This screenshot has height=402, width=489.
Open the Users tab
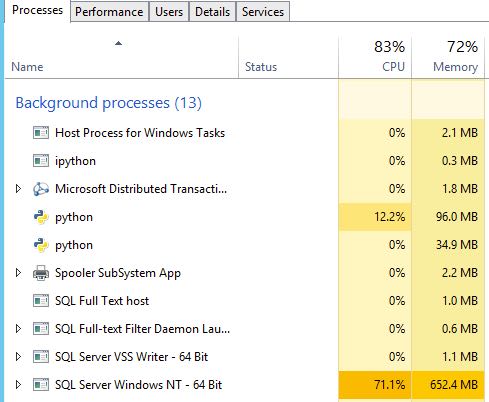click(169, 12)
